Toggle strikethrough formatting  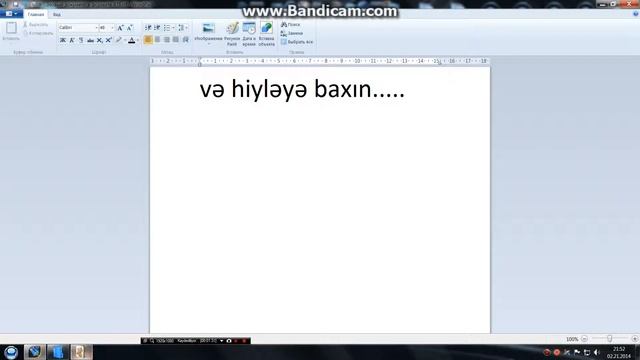(x=90, y=40)
